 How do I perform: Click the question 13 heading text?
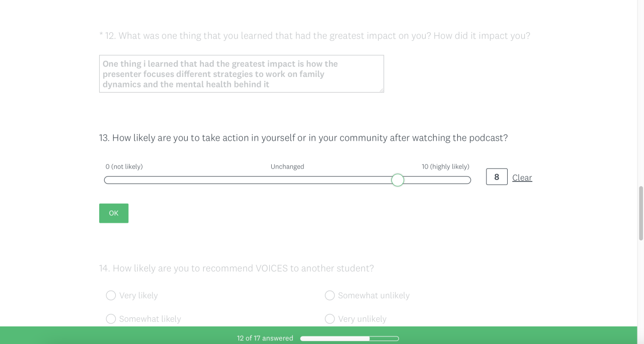click(303, 138)
